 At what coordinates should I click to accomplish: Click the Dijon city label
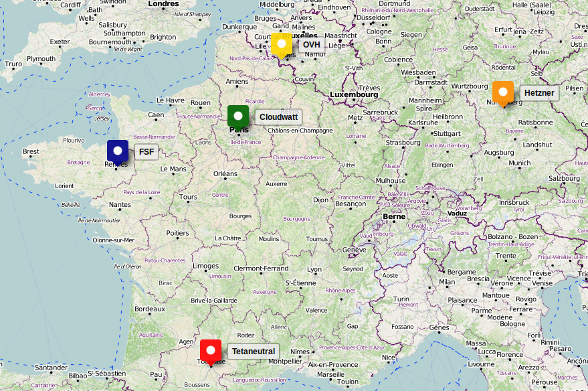coord(320,200)
